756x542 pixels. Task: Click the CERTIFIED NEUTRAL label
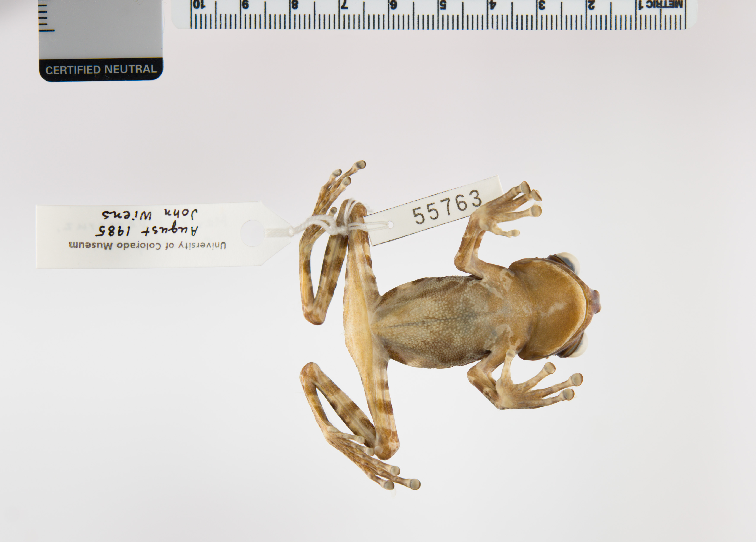click(101, 70)
